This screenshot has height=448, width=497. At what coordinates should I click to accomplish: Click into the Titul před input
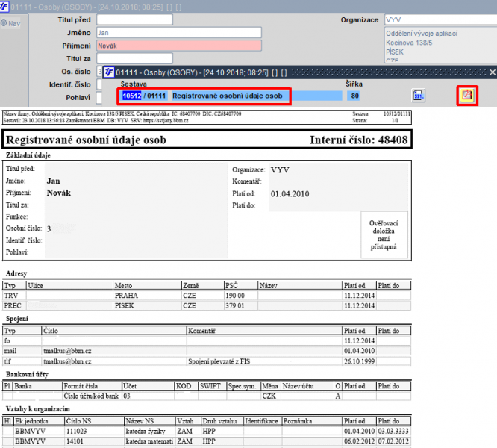tap(134, 19)
